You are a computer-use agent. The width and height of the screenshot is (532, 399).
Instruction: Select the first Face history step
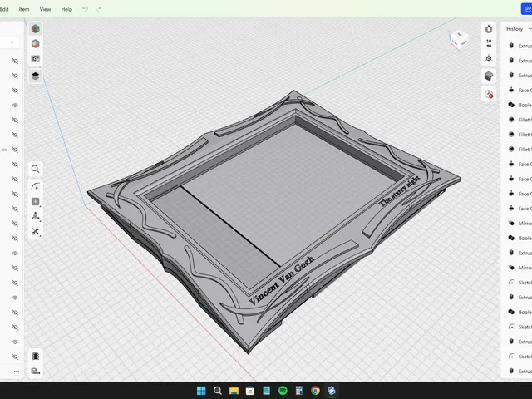pos(520,90)
